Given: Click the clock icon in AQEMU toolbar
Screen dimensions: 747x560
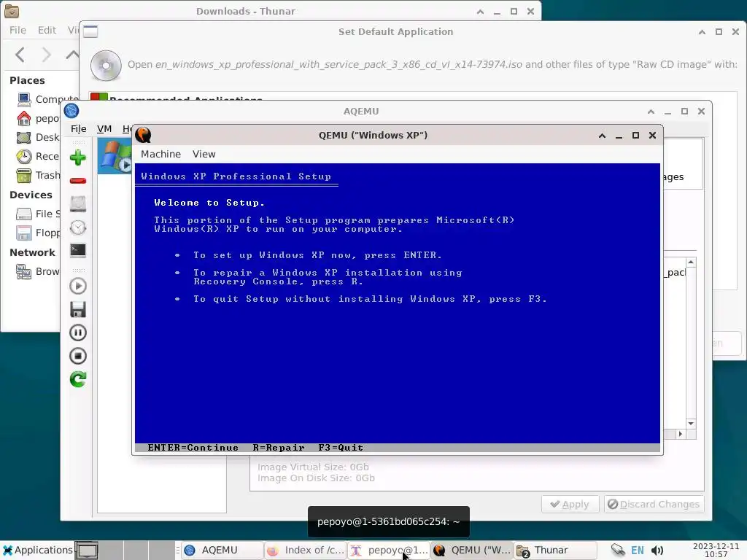Looking at the screenshot, I should pyautogui.click(x=77, y=227).
